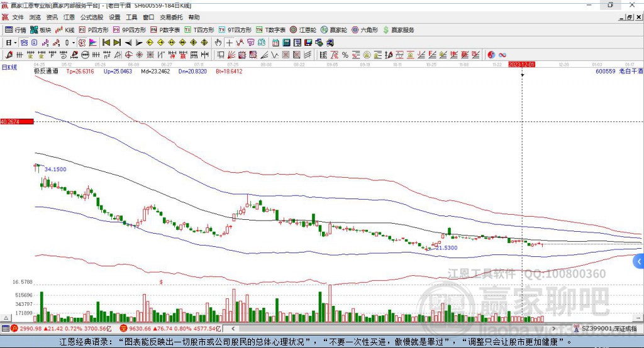644x348 pixels.
Task: Select the red pencil drawing tool
Action: coord(9,55)
